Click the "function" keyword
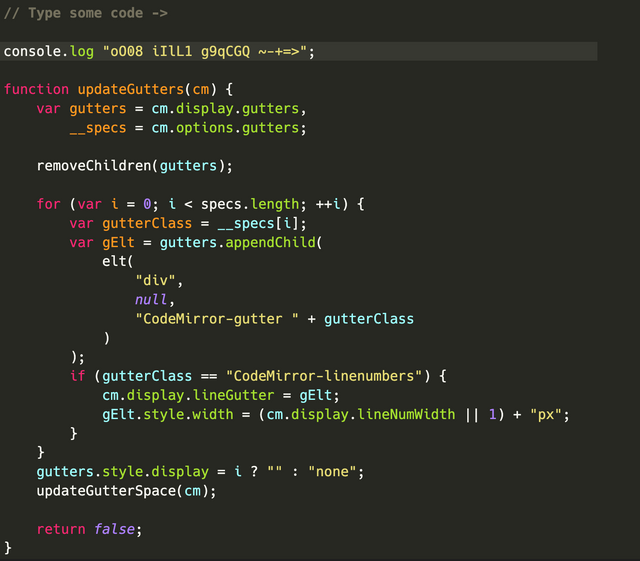Screen dimensions: 640x561 [x=36, y=89]
